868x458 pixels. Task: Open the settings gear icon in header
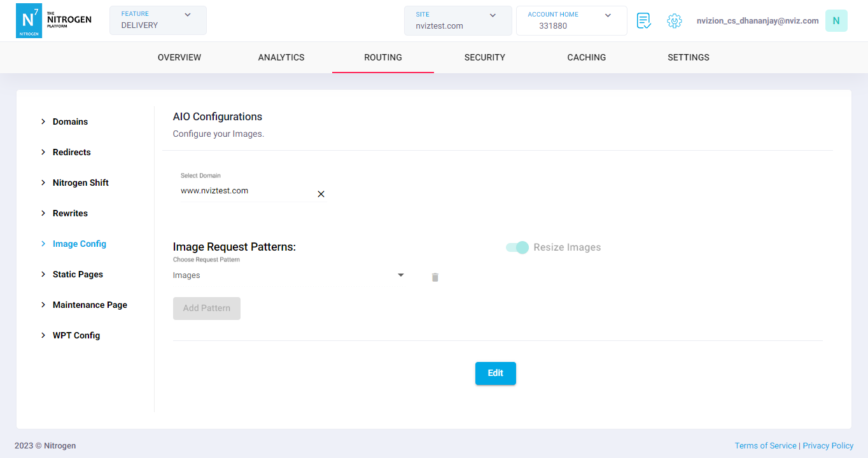pyautogui.click(x=674, y=21)
